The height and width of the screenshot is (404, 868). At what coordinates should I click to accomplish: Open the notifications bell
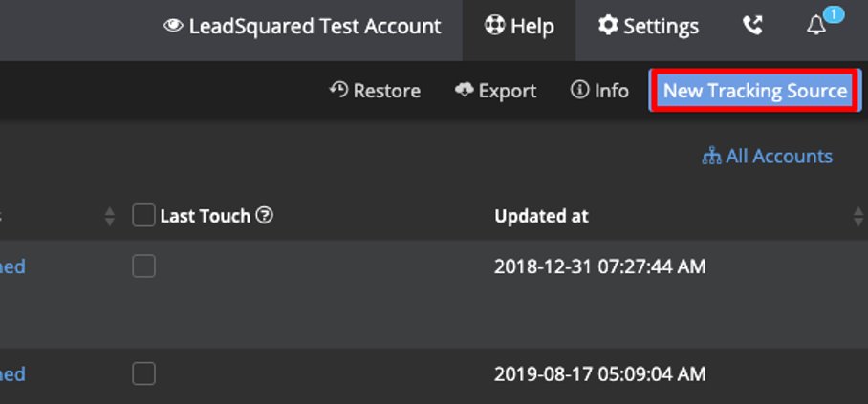click(816, 26)
